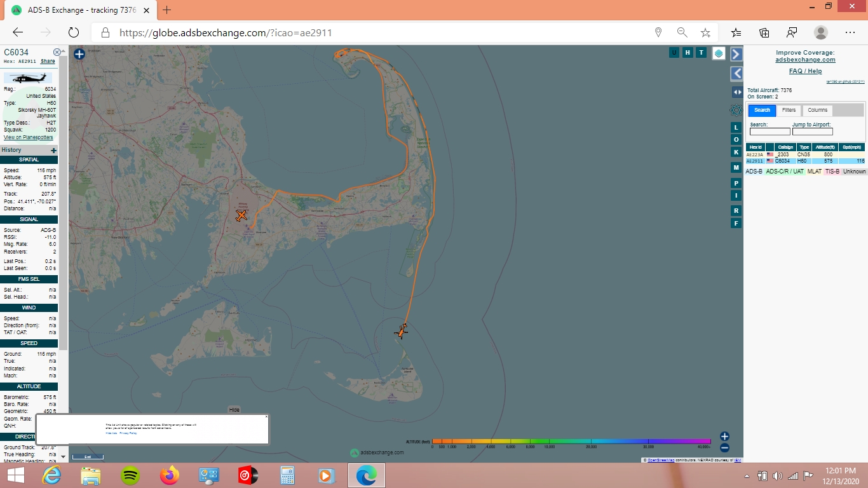Click the Hide button above the ad
Screen dimensions: 868x488
(234, 410)
